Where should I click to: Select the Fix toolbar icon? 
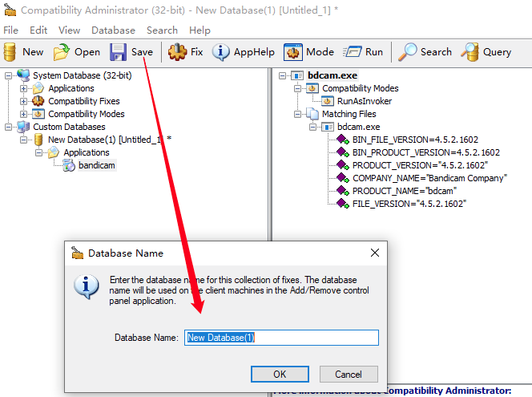tap(177, 52)
